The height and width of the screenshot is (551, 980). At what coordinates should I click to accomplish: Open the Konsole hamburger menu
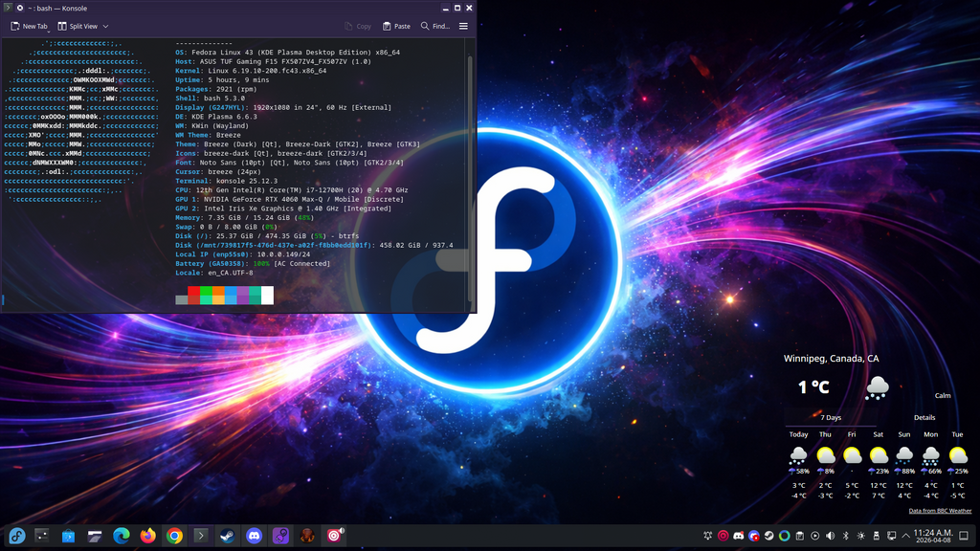[x=463, y=26]
